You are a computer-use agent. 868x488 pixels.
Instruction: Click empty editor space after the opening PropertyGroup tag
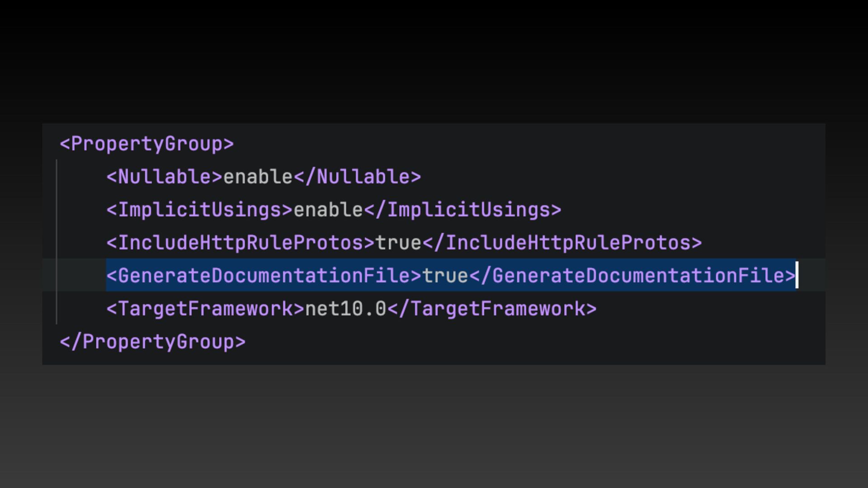click(x=497, y=144)
